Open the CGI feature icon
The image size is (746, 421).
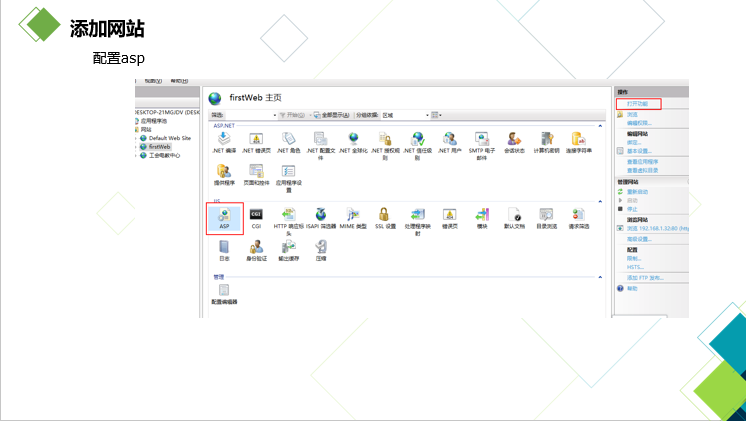[256, 218]
